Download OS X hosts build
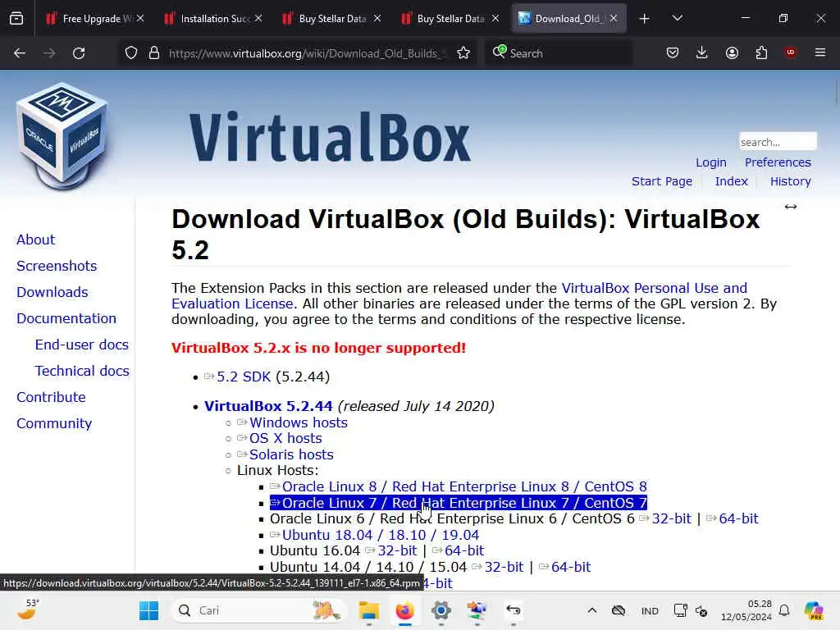Screen dimensions: 840x630 (285, 438)
